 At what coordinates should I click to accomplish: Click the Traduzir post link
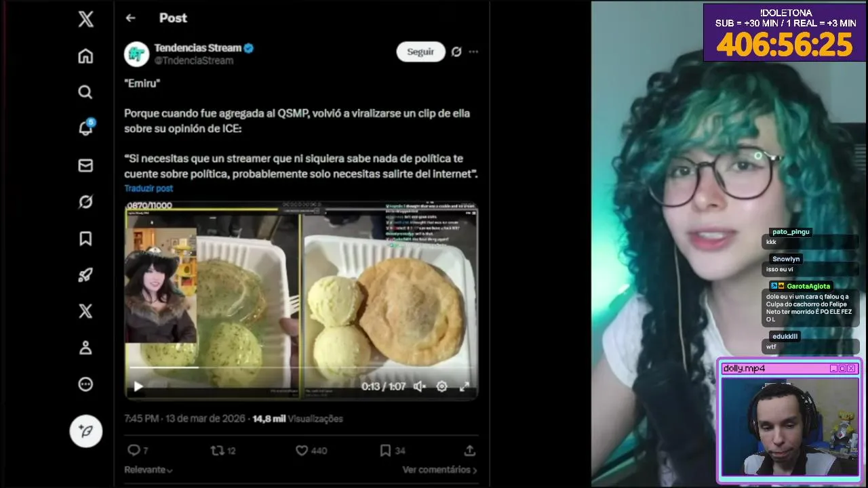point(149,188)
